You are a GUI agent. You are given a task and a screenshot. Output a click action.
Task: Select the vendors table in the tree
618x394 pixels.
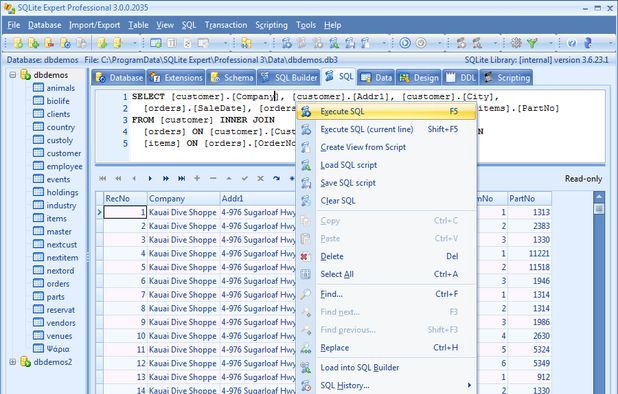(61, 323)
